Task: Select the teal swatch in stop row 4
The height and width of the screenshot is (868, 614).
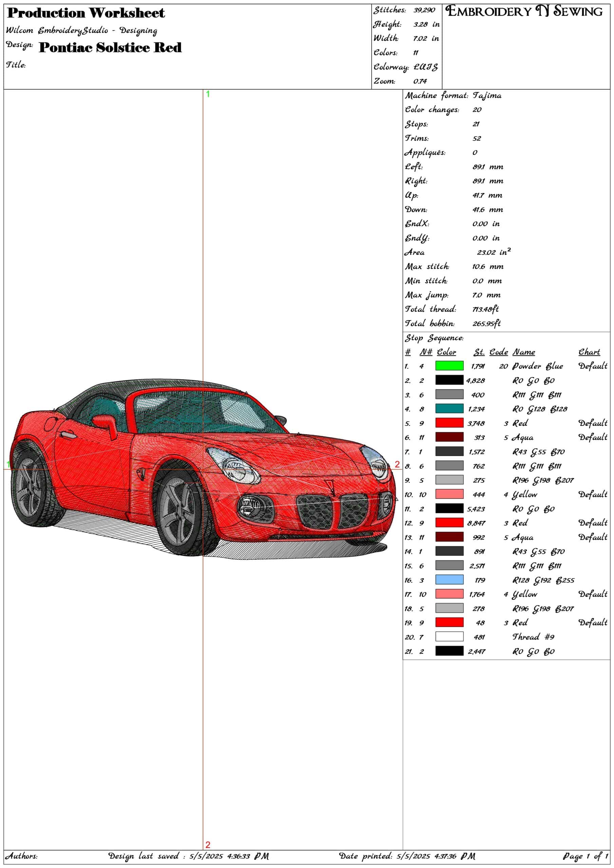Action: [449, 408]
